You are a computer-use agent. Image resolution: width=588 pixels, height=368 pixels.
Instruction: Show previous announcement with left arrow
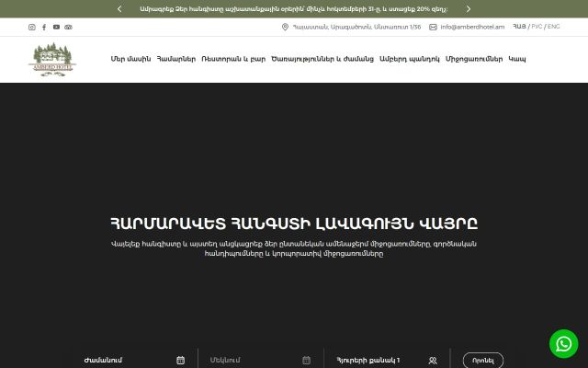click(x=119, y=8)
